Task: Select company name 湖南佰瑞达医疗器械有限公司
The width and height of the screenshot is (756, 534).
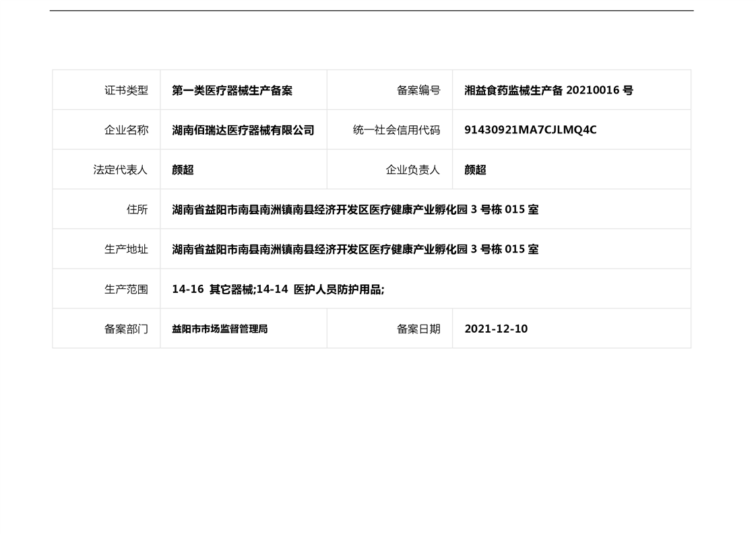Action: click(243, 130)
